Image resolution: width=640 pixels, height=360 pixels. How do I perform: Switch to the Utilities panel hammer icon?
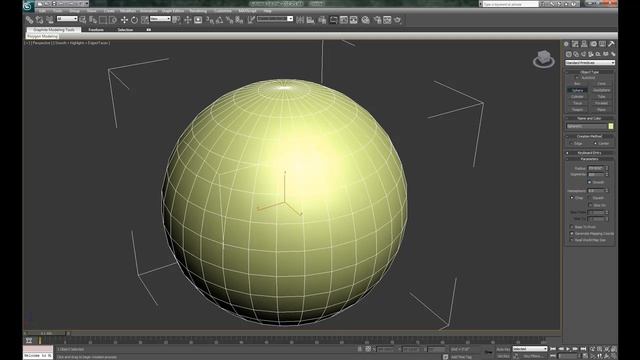click(x=611, y=44)
